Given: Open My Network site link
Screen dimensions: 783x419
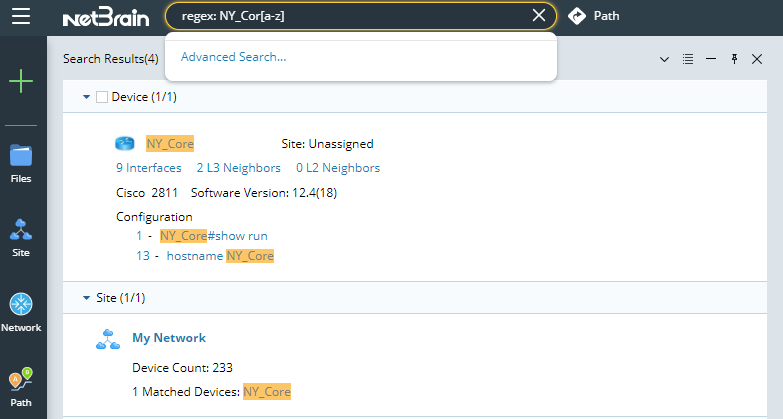Looking at the screenshot, I should [x=169, y=338].
